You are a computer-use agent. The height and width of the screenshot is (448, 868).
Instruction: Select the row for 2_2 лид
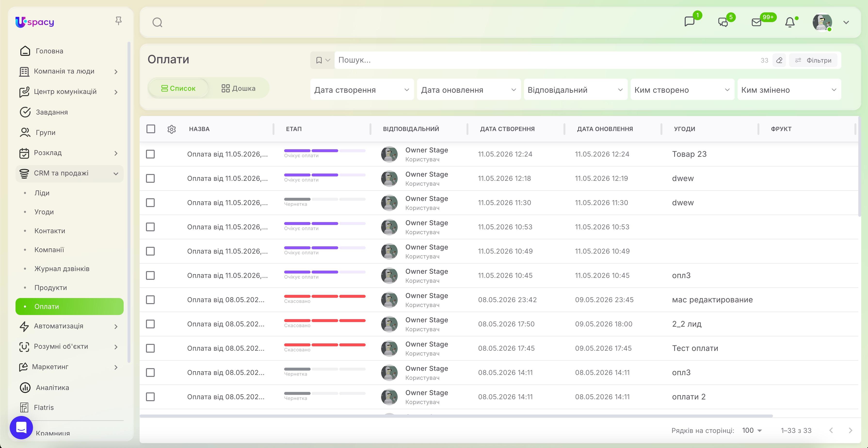click(150, 324)
